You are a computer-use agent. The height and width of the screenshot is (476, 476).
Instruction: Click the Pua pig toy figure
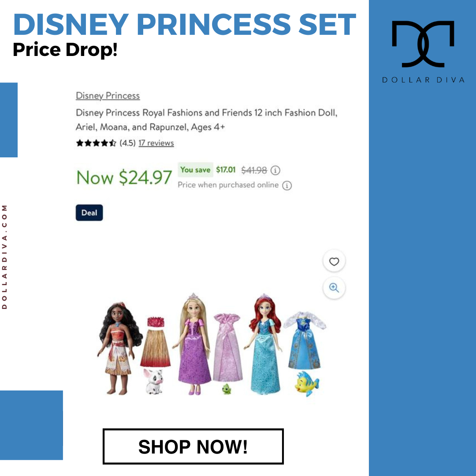(x=154, y=381)
